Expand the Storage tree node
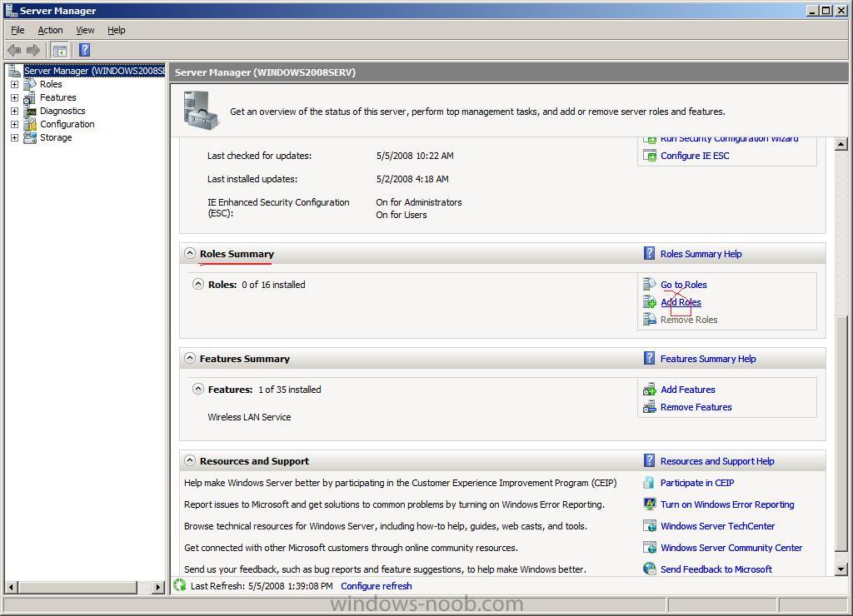 click(15, 137)
